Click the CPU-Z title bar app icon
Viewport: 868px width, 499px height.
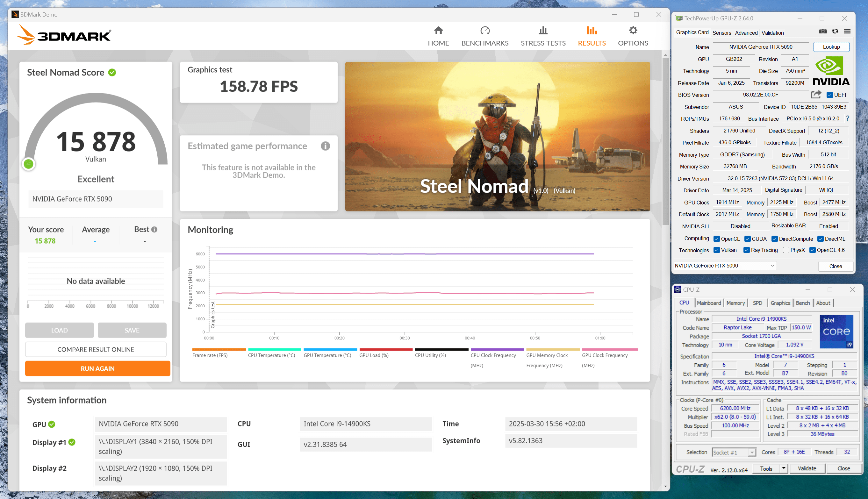(x=678, y=289)
